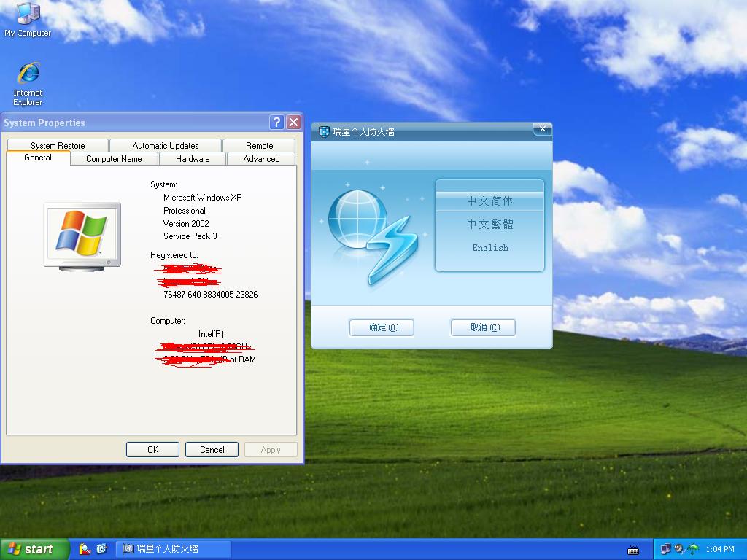Click the 取消(C) cancel button
Screen dimensions: 747x560
(x=483, y=327)
